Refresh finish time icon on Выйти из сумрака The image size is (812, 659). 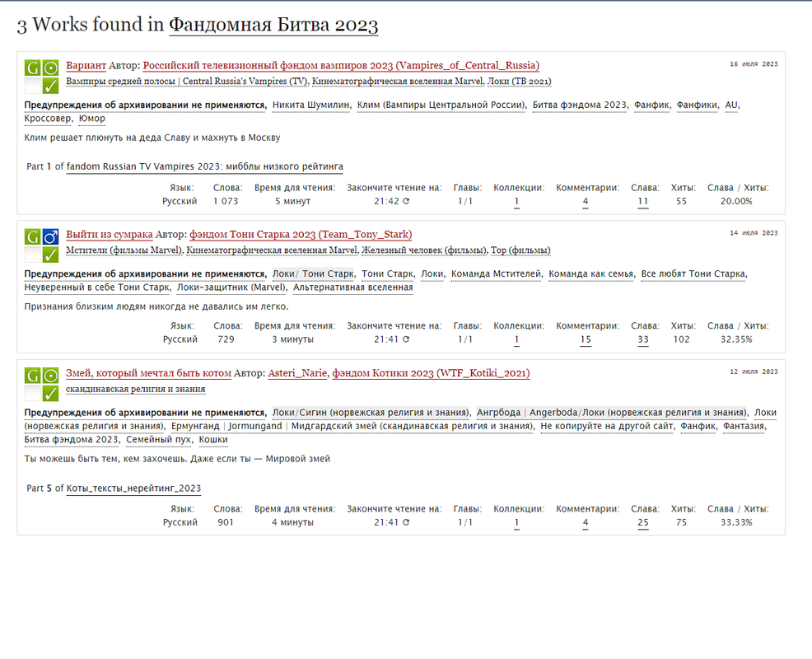click(406, 339)
